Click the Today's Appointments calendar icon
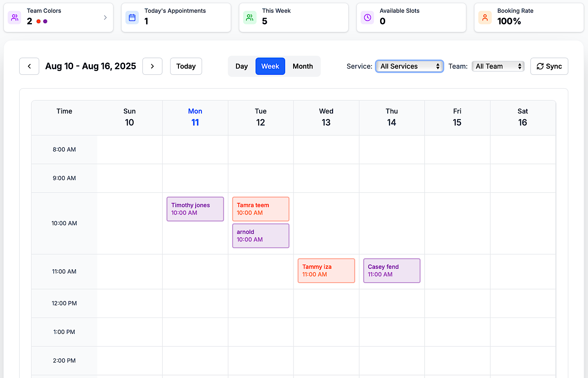Image resolution: width=588 pixels, height=378 pixels. click(132, 17)
